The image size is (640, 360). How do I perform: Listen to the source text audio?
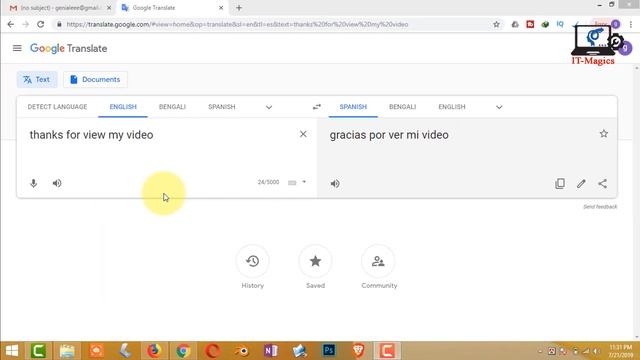(x=57, y=183)
